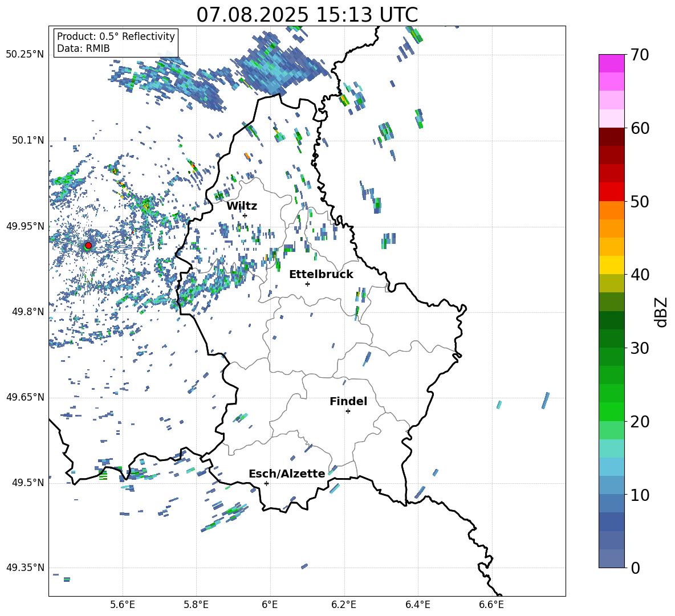Click the Ettelbruck station cross marker
The height and width of the screenshot is (616, 675).
pos(307,284)
